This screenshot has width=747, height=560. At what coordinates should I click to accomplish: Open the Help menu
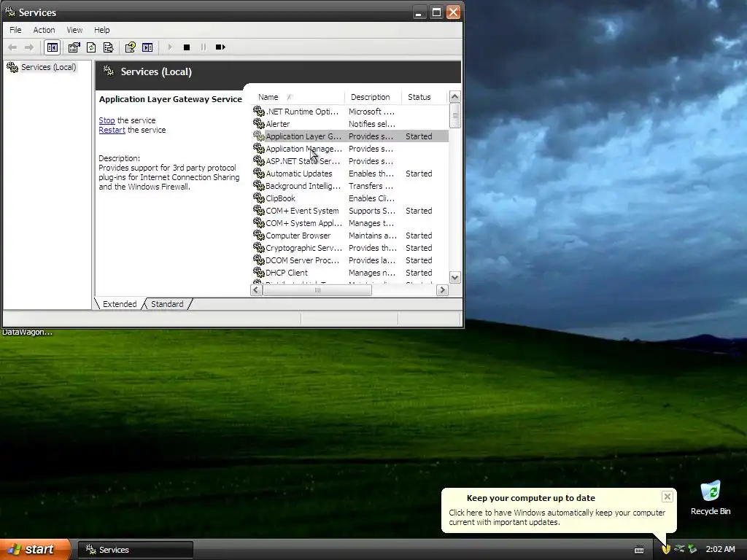101,29
